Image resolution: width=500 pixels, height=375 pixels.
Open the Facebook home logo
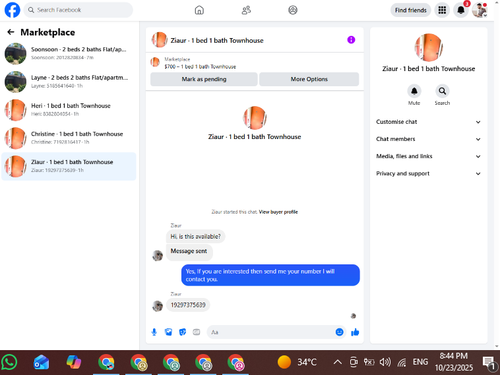(12, 10)
